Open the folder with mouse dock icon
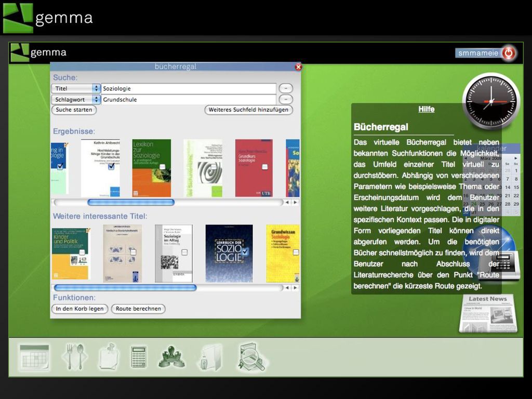Viewport: 532px width, 399px height. tap(209, 357)
